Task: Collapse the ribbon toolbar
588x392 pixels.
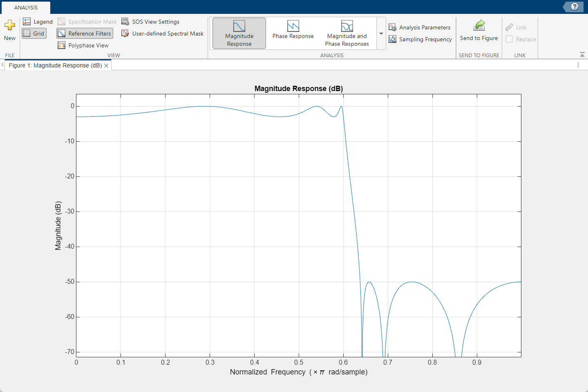Action: click(582, 54)
